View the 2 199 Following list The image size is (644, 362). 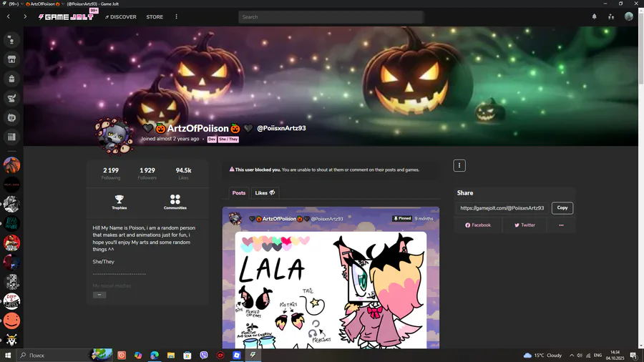tap(111, 173)
